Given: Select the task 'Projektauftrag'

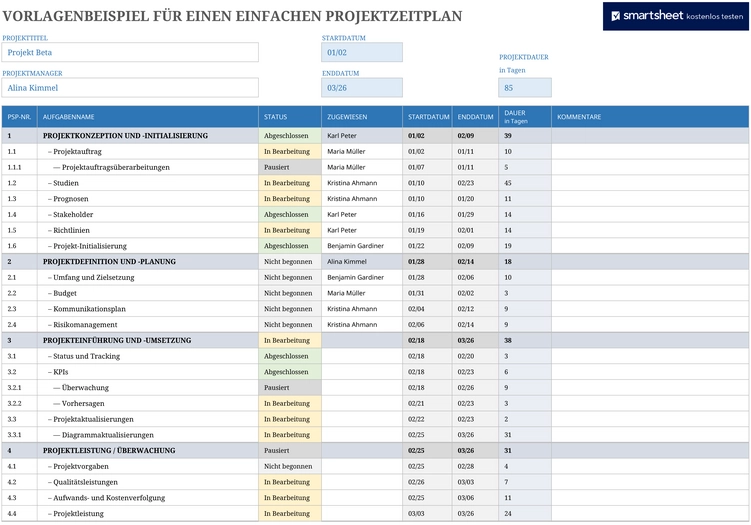Looking at the screenshot, I should [x=77, y=151].
